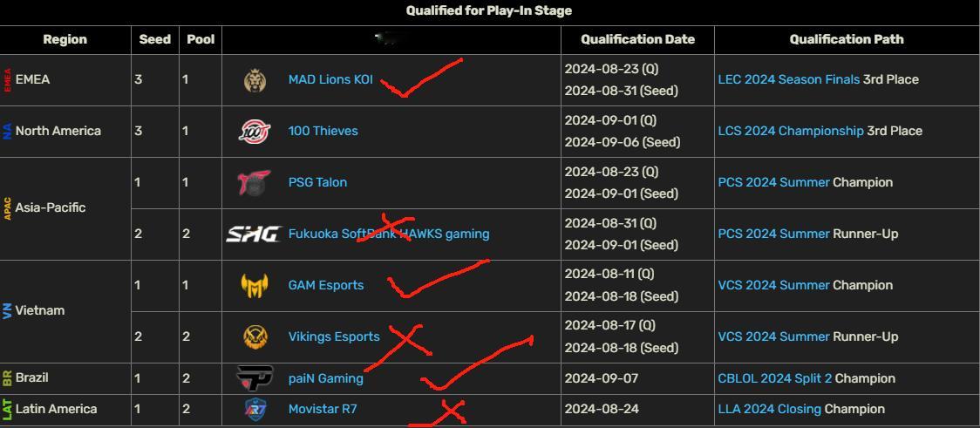Open the LLA 2024 Closing link
The image size is (980, 428).
(x=769, y=409)
